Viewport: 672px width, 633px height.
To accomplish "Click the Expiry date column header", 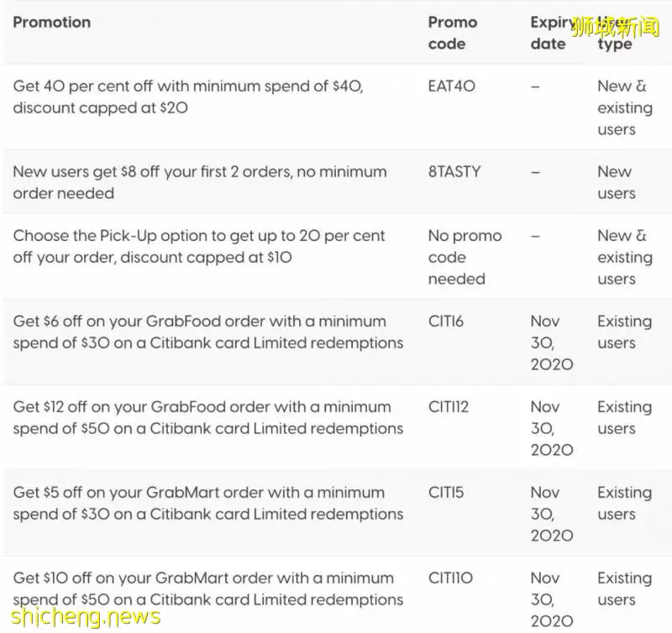I will (x=550, y=33).
